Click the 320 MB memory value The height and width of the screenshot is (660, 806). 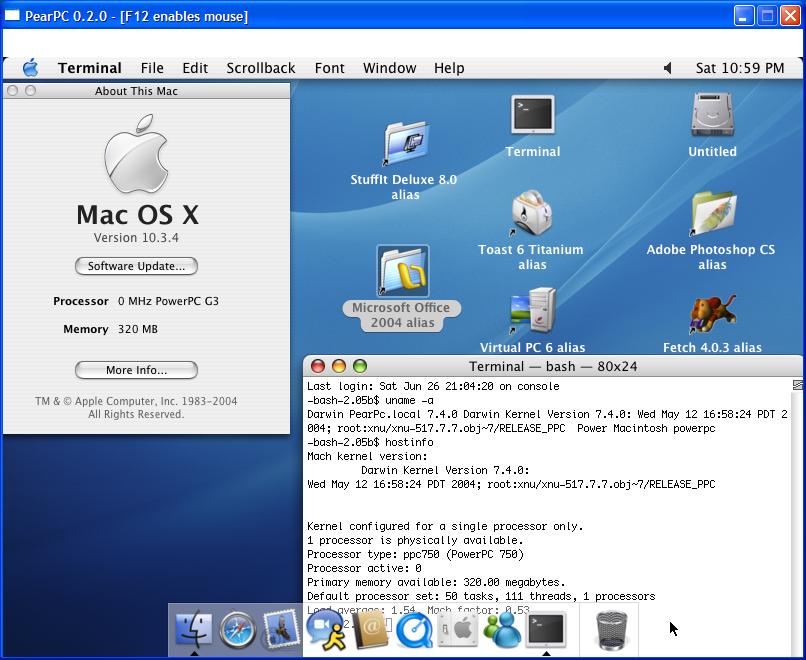pos(138,329)
